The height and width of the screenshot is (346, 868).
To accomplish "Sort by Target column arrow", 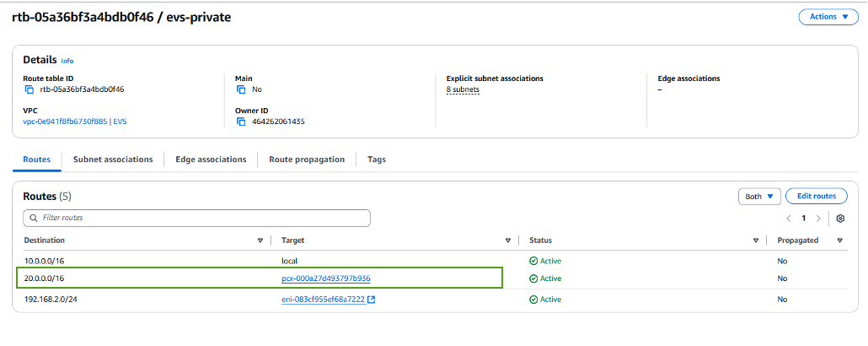I will coord(508,241).
